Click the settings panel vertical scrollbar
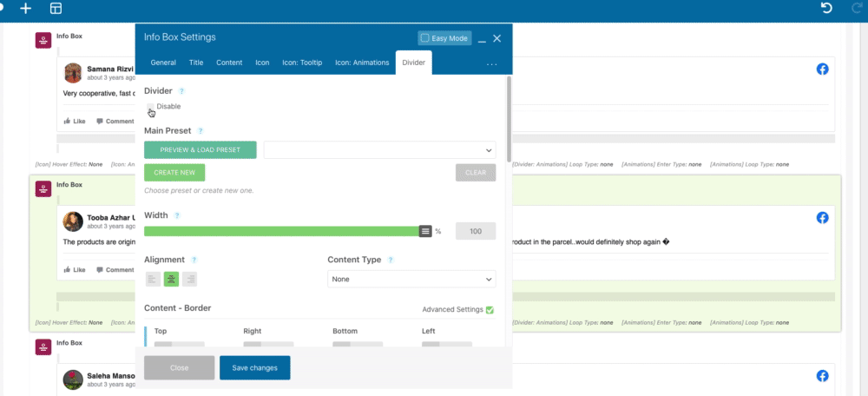This screenshot has height=396, width=868. coord(509,119)
